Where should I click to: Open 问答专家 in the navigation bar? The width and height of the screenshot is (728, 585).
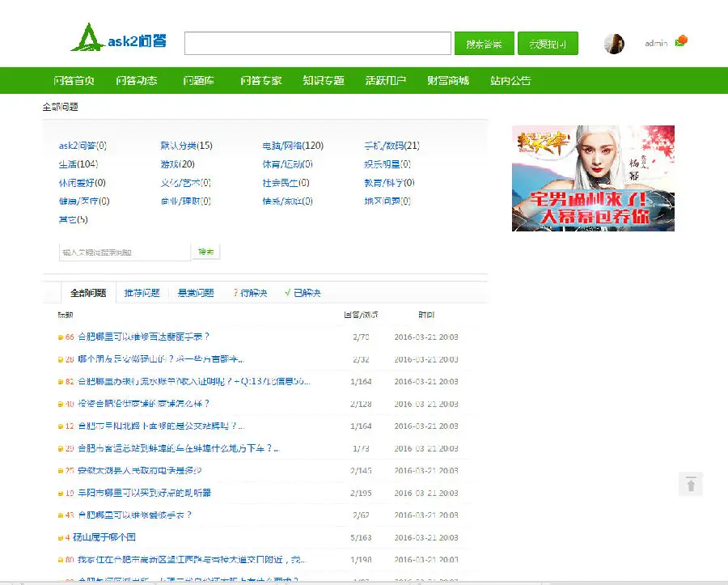click(x=261, y=81)
